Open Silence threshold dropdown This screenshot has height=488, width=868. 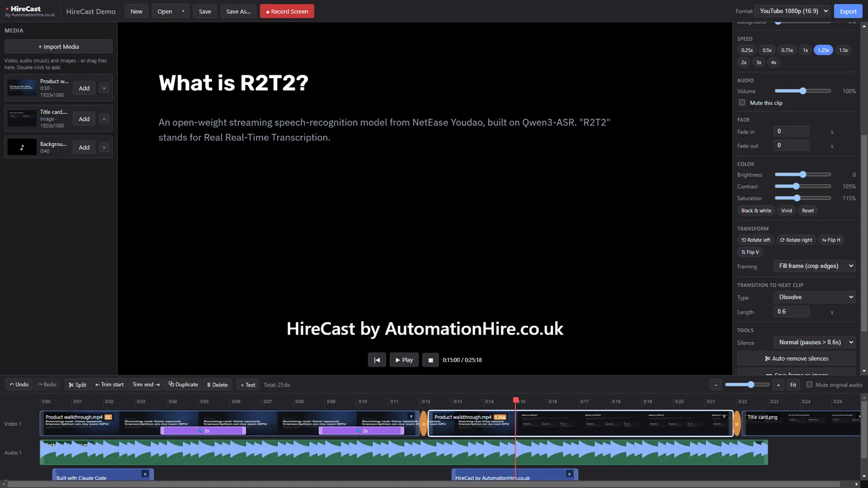pyautogui.click(x=814, y=342)
